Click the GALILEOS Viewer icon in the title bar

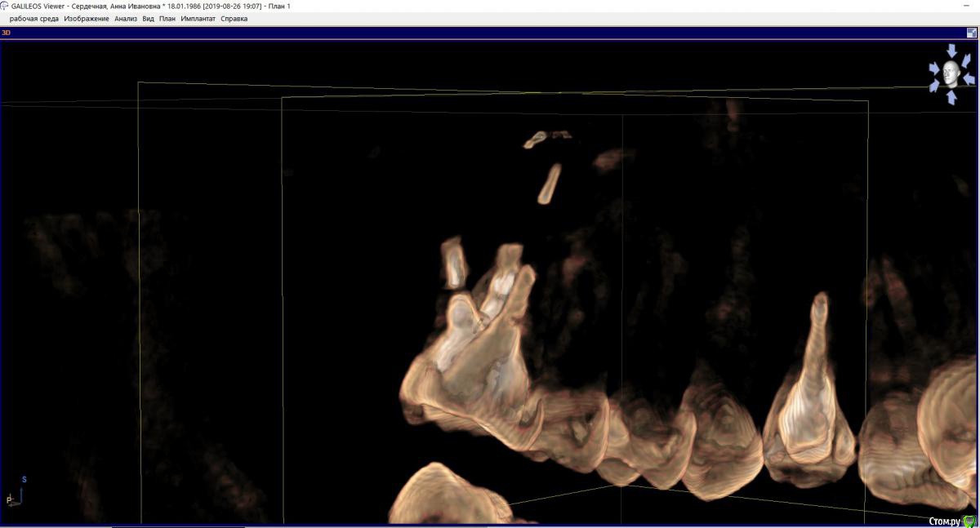click(x=7, y=5)
